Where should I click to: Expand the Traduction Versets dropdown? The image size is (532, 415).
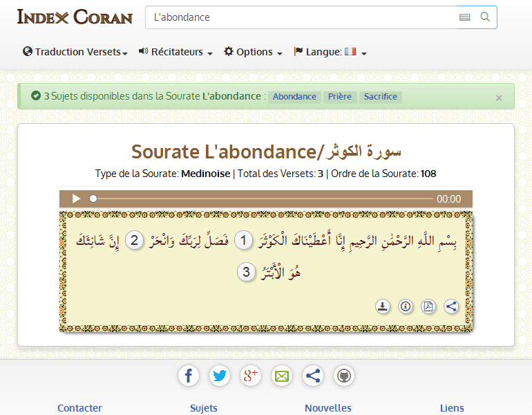(75, 52)
